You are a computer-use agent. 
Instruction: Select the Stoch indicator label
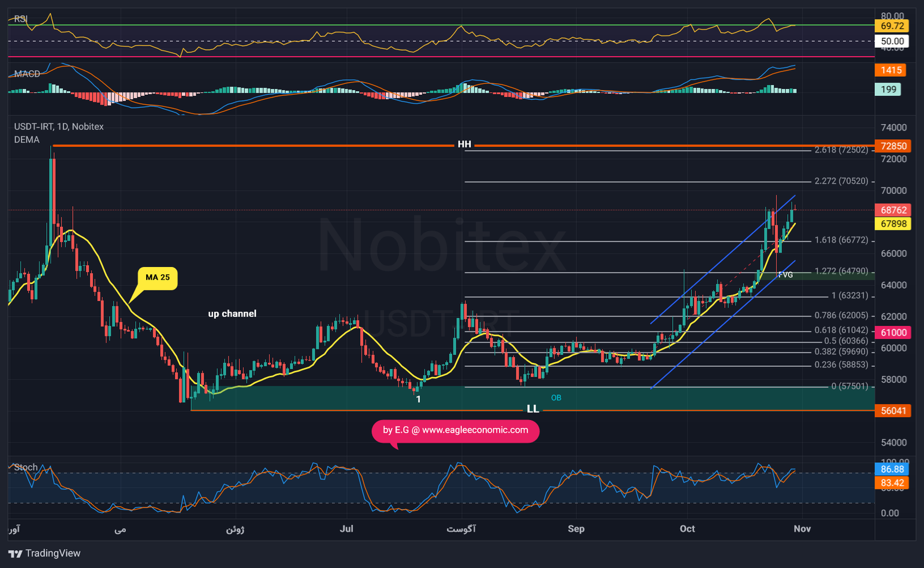[x=25, y=467]
